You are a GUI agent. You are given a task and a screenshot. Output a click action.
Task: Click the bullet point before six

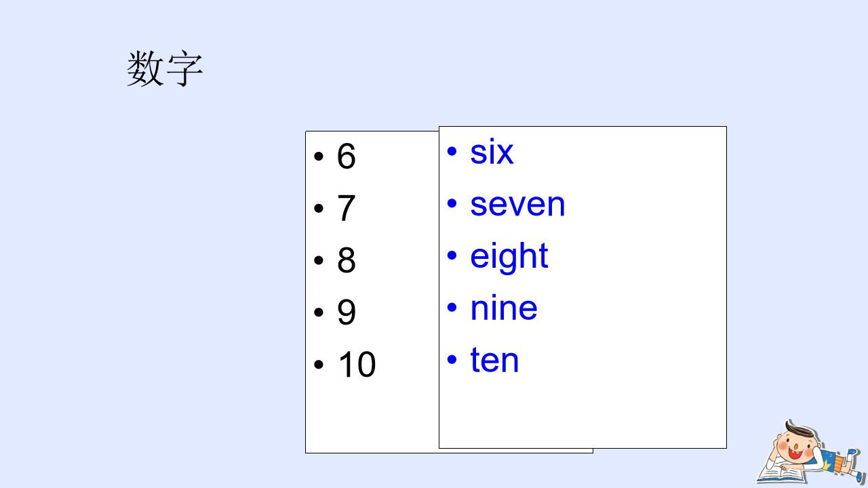(x=452, y=152)
